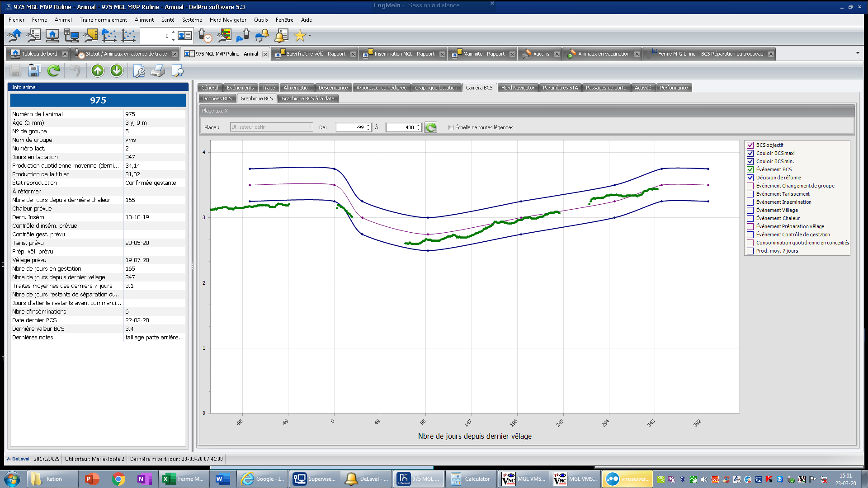Open the Herd Navigator menu

pos(228,20)
